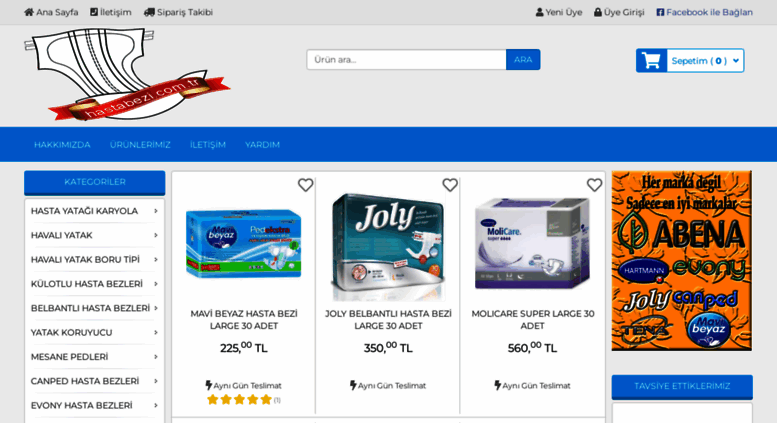Expand the Hasta Yatağı Karyola category
This screenshot has height=423, width=777.
[x=94, y=211]
